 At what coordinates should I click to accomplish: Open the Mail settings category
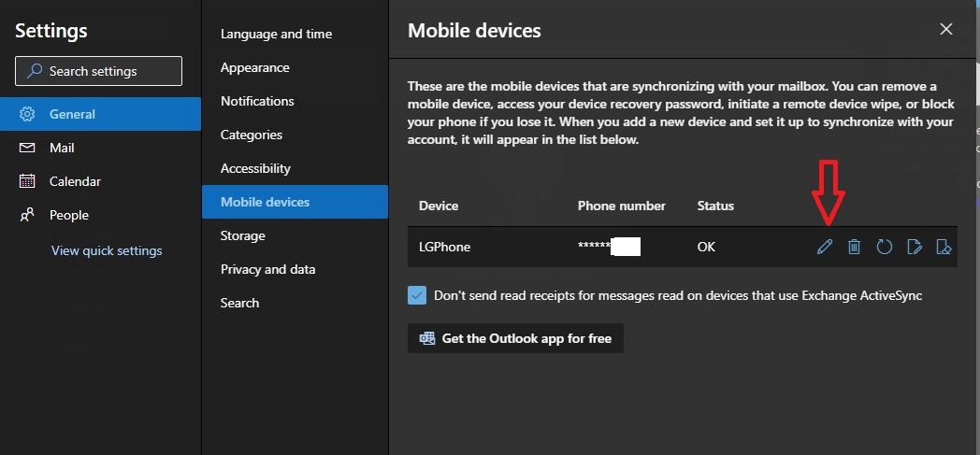(x=101, y=148)
